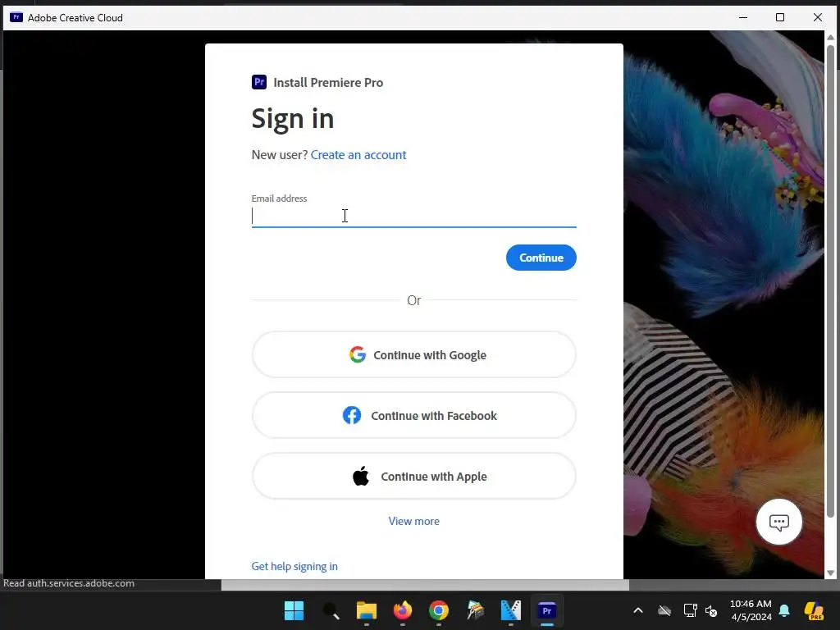Launch File Explorer from the taskbar
This screenshot has height=630, width=840.
point(367,610)
